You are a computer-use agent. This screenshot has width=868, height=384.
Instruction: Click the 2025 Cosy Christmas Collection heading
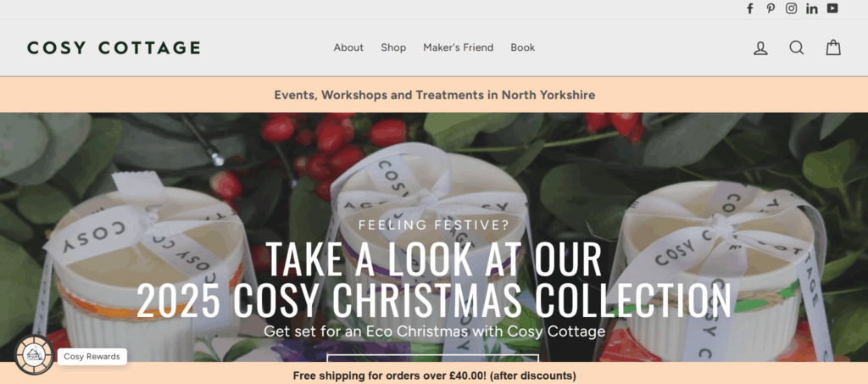point(434,300)
